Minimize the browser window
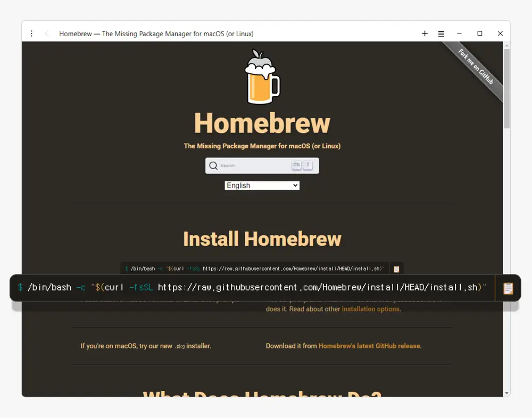The width and height of the screenshot is (532, 418). click(x=459, y=34)
